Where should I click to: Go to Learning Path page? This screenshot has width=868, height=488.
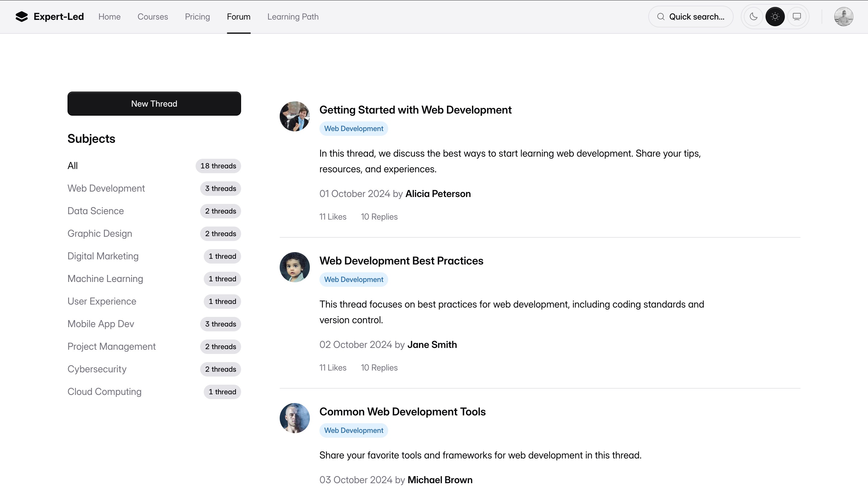pos(292,17)
